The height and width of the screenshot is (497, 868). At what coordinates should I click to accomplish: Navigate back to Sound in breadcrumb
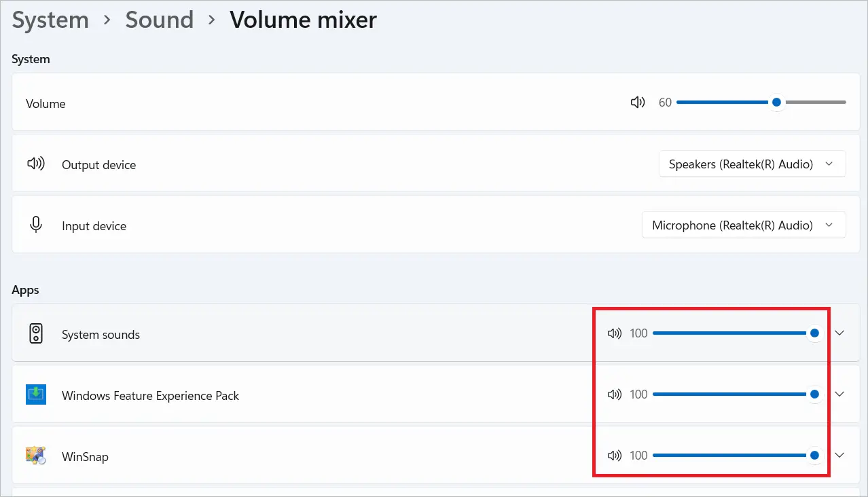(x=159, y=20)
